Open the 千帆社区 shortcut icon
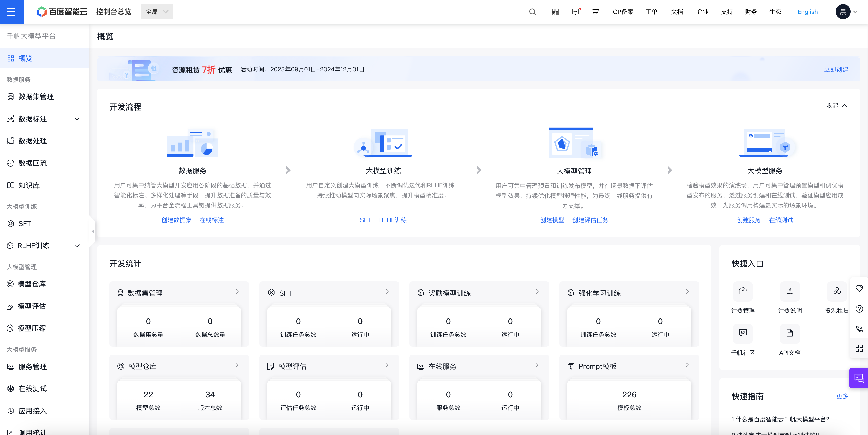The width and height of the screenshot is (868, 435). pos(743,333)
